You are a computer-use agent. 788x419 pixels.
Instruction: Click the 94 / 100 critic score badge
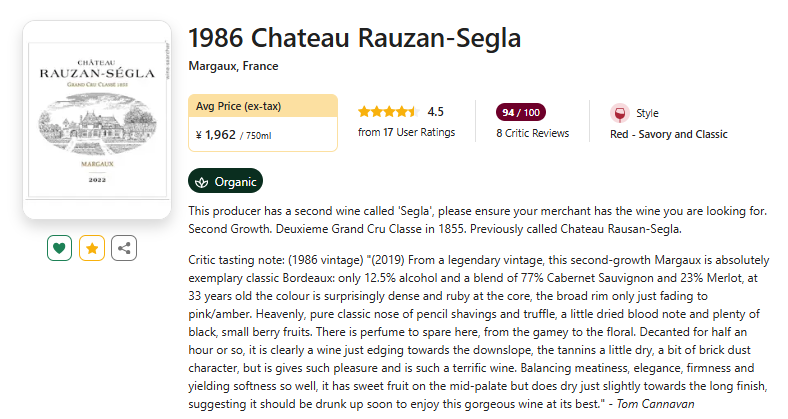click(521, 112)
